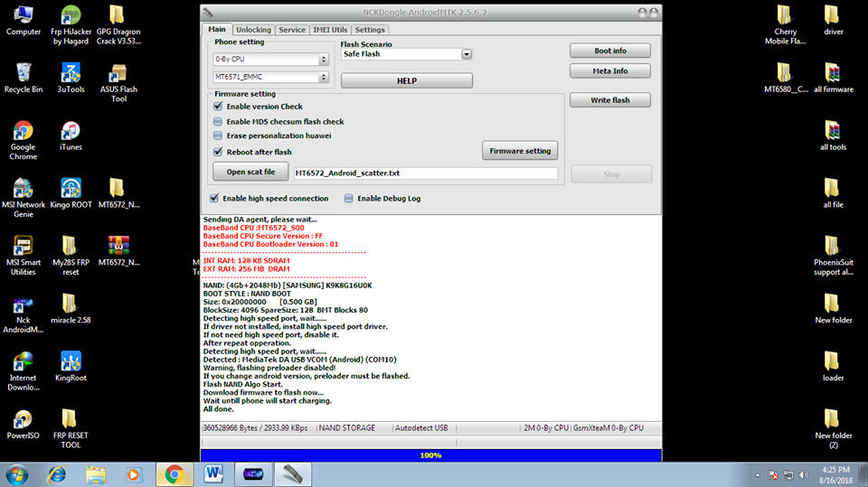868x487 pixels.
Task: Open the 0-By CPU dropdown
Action: (x=271, y=59)
